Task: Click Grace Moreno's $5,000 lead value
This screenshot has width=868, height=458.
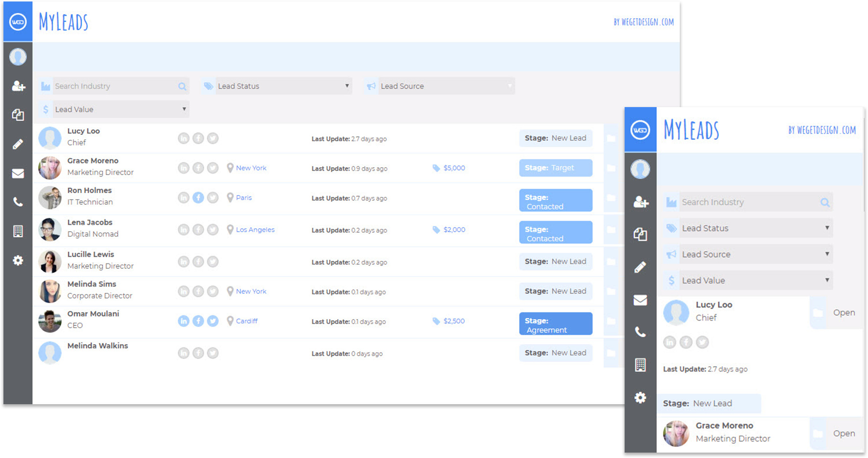Action: coord(454,168)
